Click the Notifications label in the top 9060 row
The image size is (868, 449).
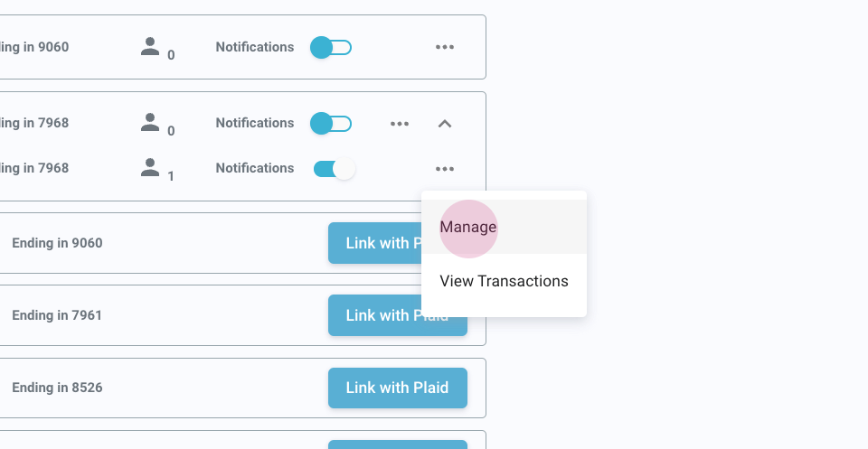pos(255,47)
